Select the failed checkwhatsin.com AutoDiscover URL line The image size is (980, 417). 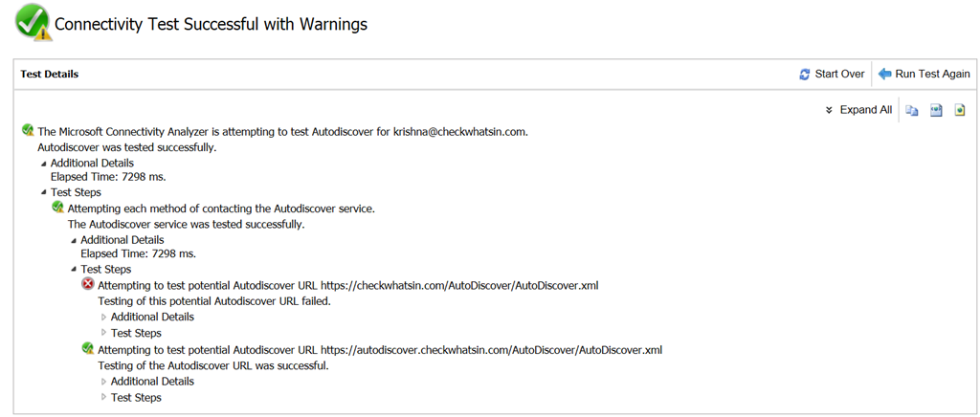pyautogui.click(x=348, y=285)
